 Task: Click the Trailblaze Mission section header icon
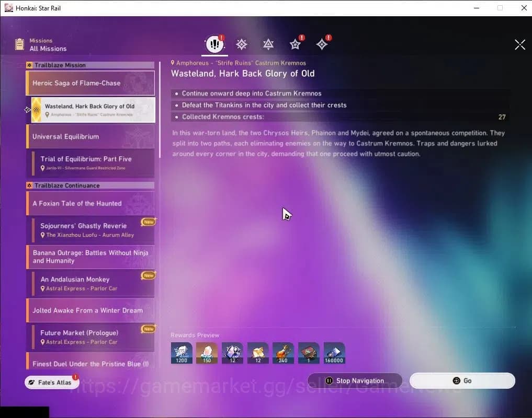(29, 65)
